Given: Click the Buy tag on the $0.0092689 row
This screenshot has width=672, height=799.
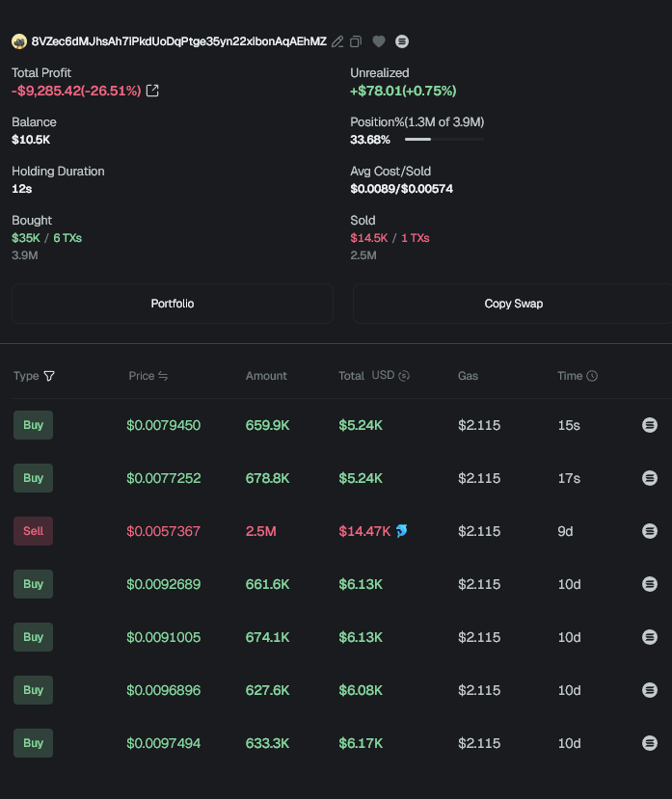Looking at the screenshot, I should pyautogui.click(x=33, y=584).
